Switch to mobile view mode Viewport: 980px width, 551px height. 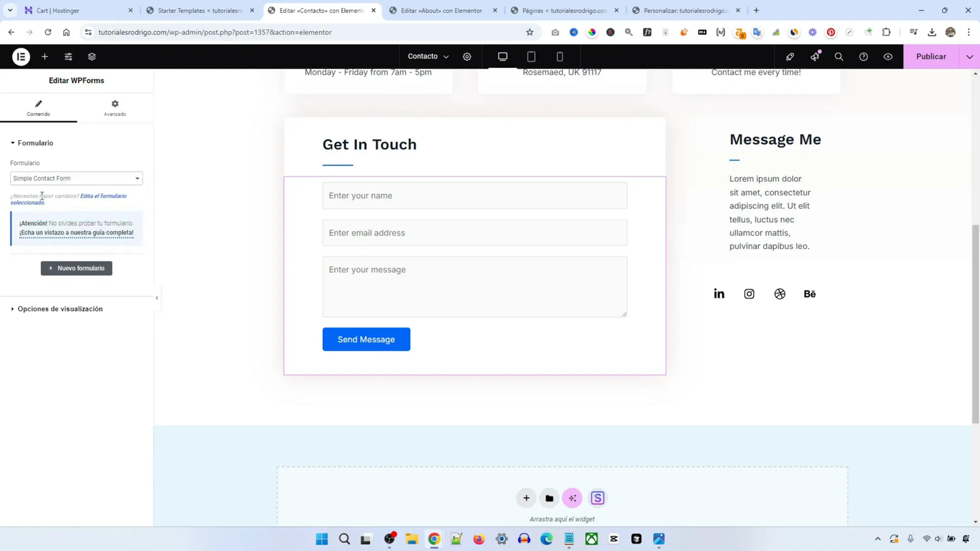(559, 56)
